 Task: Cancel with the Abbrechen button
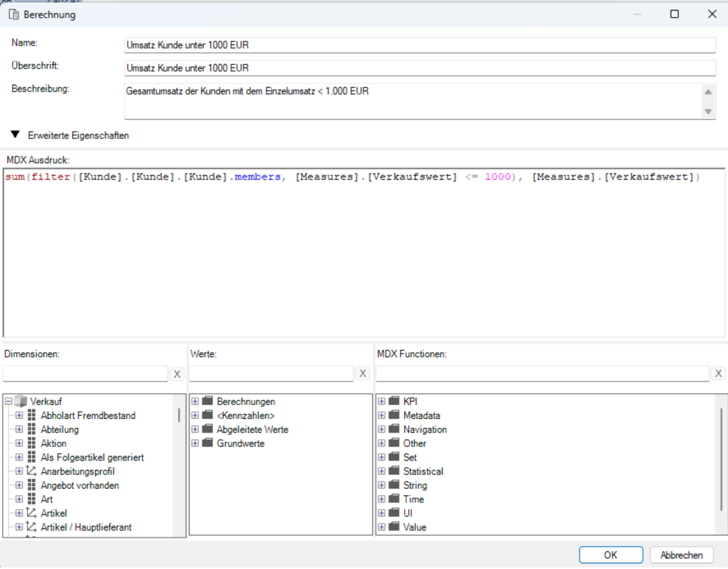tap(682, 555)
